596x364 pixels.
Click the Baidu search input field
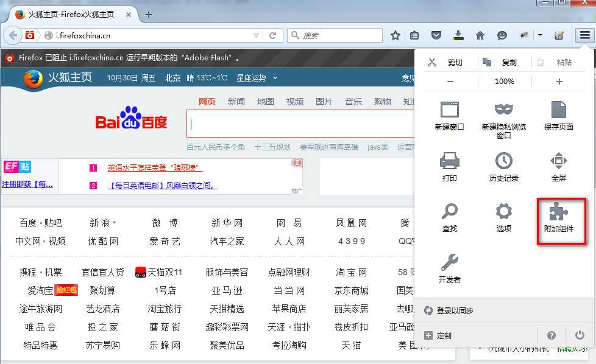coord(300,124)
